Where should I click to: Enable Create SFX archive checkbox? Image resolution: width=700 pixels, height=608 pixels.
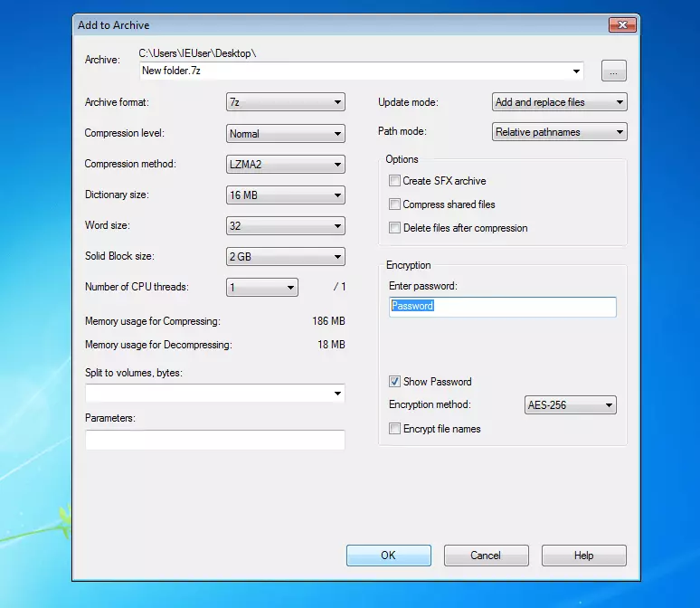tap(394, 181)
